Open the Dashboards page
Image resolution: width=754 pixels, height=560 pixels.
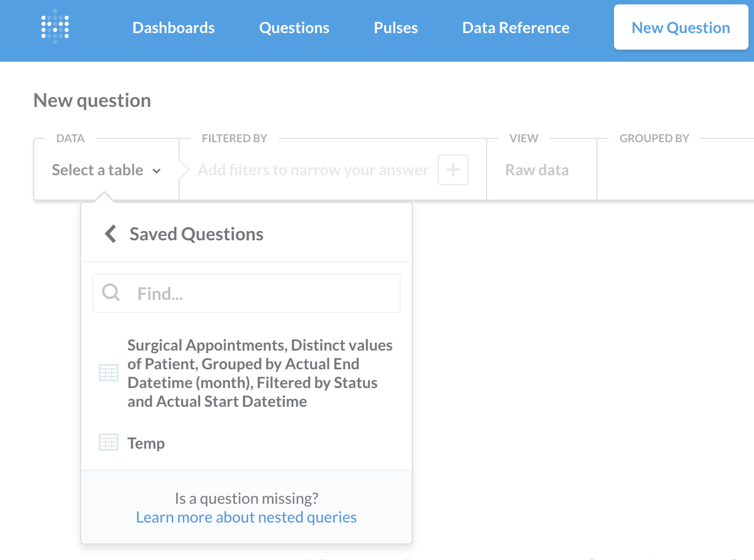click(173, 28)
